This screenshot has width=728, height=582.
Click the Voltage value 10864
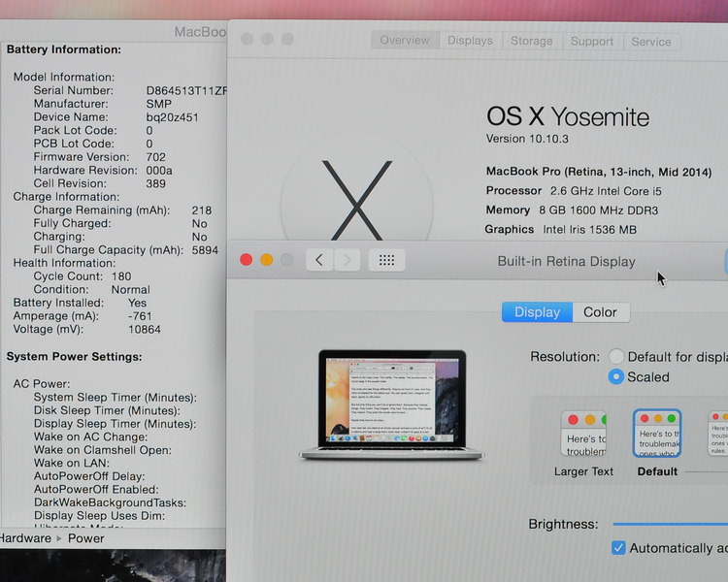pyautogui.click(x=145, y=330)
